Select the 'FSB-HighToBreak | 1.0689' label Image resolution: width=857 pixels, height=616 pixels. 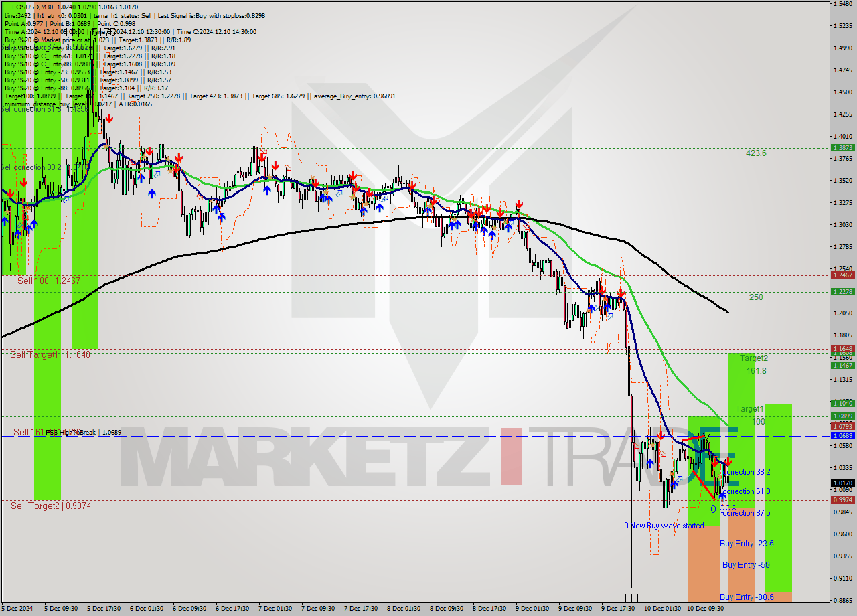coord(84,433)
